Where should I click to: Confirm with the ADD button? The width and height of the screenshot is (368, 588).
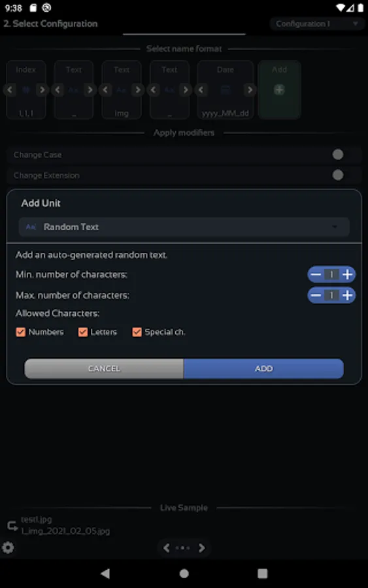pos(263,368)
